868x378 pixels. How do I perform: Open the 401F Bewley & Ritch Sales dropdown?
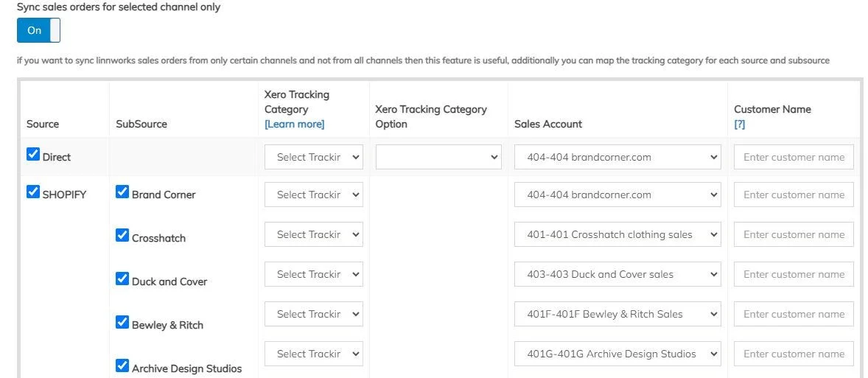tap(617, 314)
